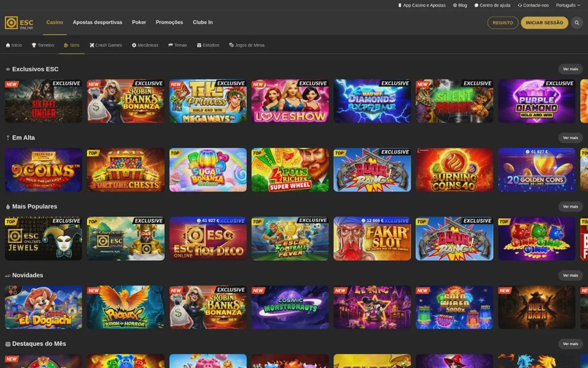Viewport: 588px width, 368px height.
Task: Click the Temas icon
Action: pos(170,45)
